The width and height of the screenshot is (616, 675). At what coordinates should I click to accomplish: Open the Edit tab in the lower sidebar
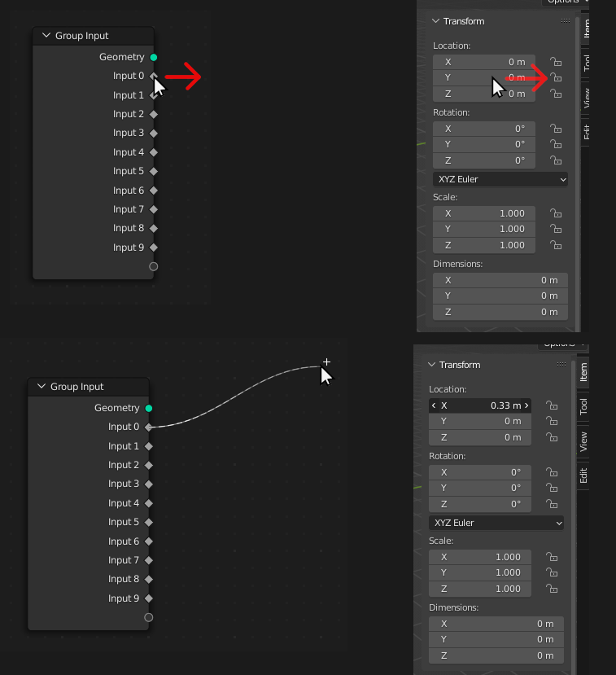[583, 476]
